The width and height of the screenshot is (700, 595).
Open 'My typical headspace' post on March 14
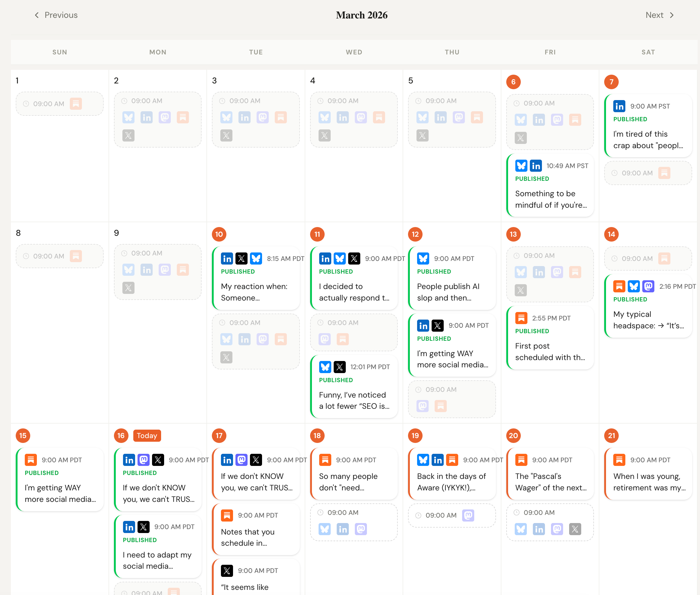[x=648, y=320]
